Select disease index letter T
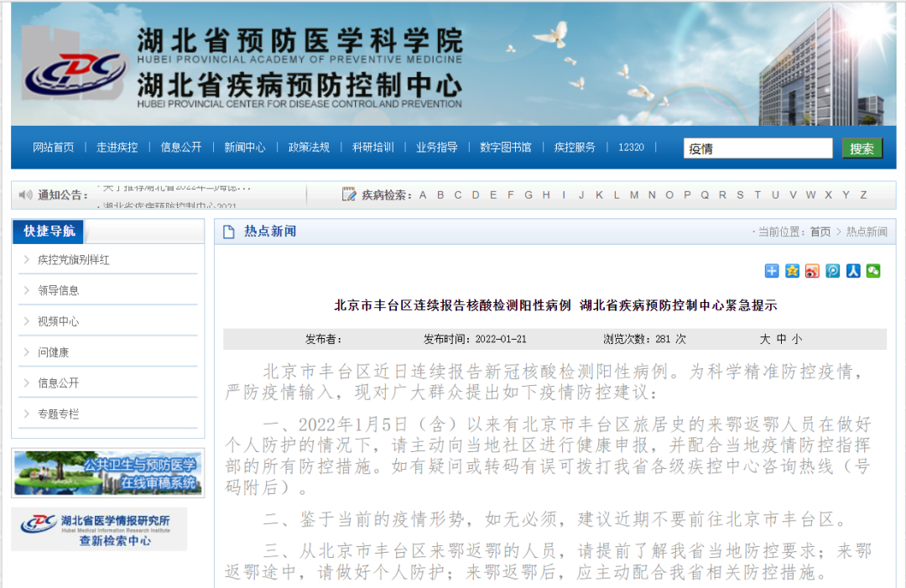Image resolution: width=906 pixels, height=588 pixels. point(758,195)
